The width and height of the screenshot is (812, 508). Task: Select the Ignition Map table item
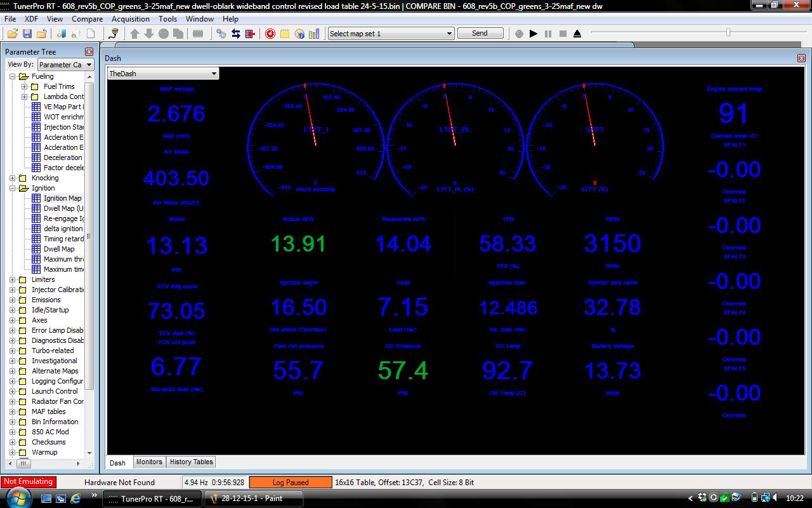pos(62,198)
